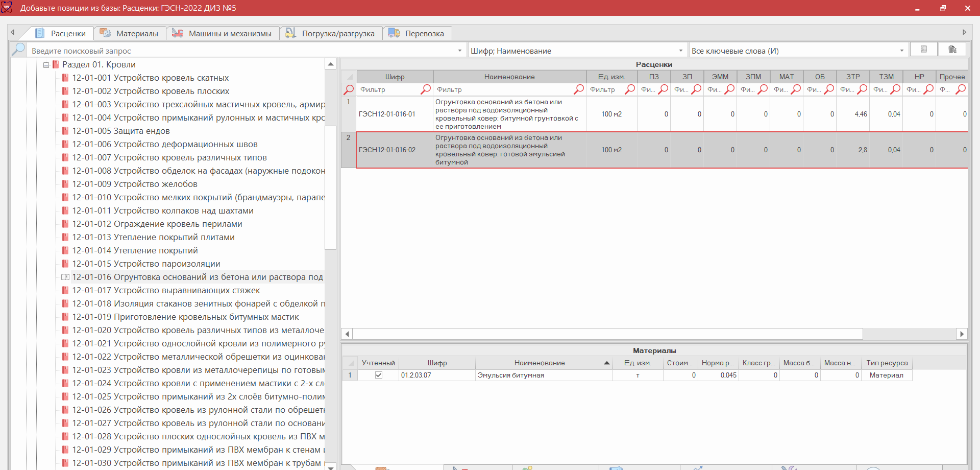Open the search query history dropdown arrow
The image size is (980, 470).
(460, 51)
